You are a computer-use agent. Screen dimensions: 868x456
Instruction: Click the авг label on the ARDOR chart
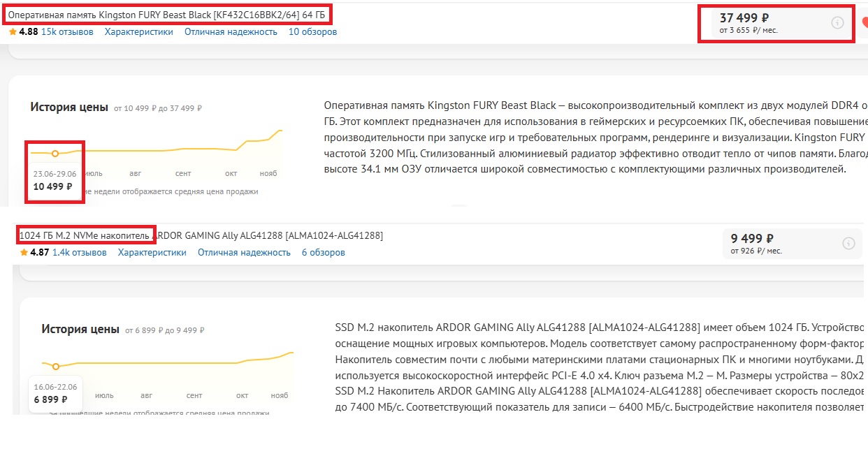point(147,395)
